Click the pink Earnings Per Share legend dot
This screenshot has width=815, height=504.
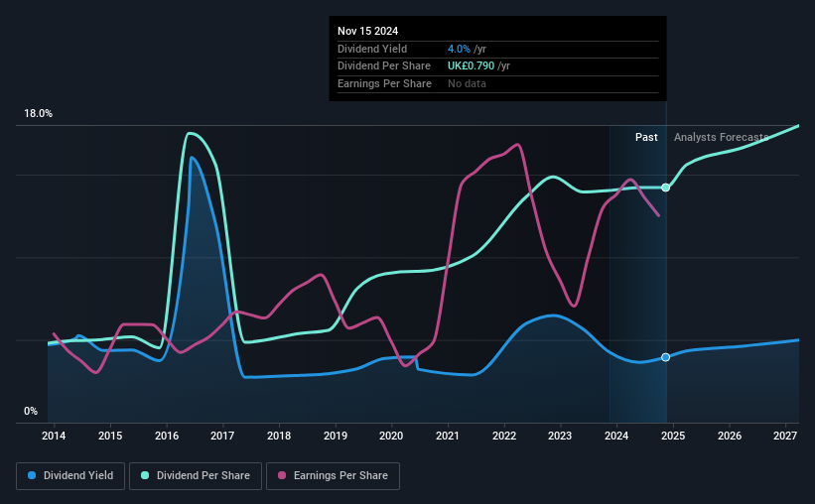point(282,475)
